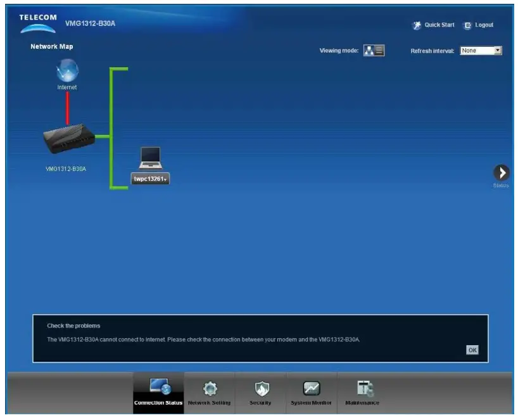Image resolution: width=518 pixels, height=420 pixels.
Task: Open the Connection Status tab
Action: point(158,393)
